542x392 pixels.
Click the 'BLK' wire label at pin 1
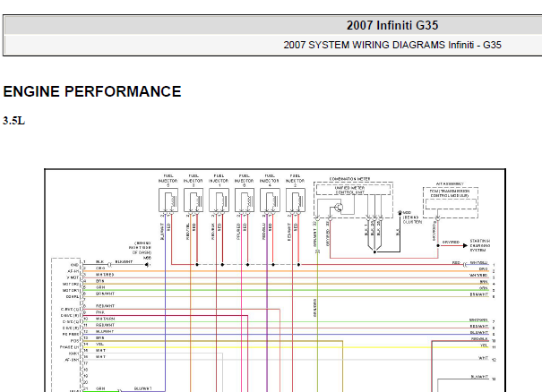pyautogui.click(x=100, y=262)
